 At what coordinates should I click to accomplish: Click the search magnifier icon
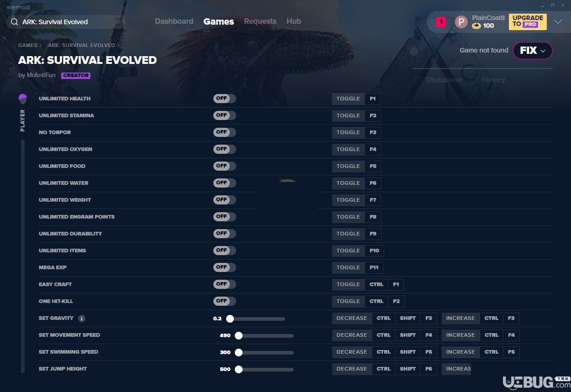pyautogui.click(x=14, y=22)
